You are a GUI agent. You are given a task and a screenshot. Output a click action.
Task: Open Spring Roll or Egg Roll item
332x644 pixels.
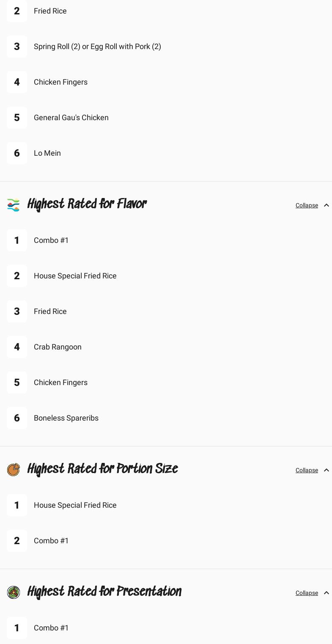pos(97,47)
